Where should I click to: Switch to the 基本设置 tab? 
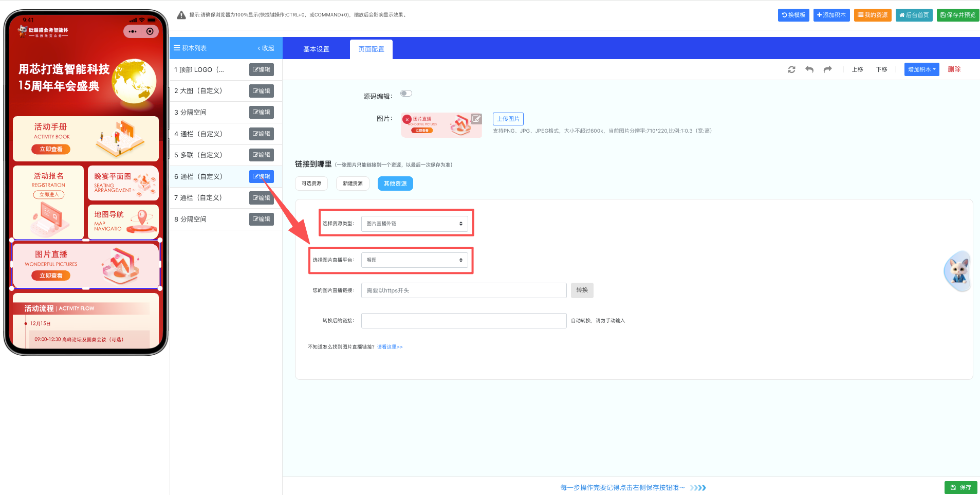click(x=316, y=49)
